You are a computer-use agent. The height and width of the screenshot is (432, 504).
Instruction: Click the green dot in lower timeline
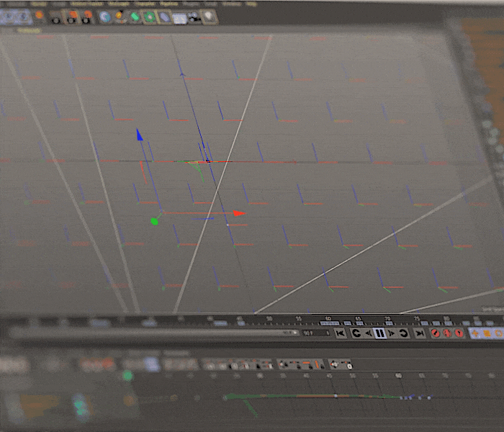(127, 375)
